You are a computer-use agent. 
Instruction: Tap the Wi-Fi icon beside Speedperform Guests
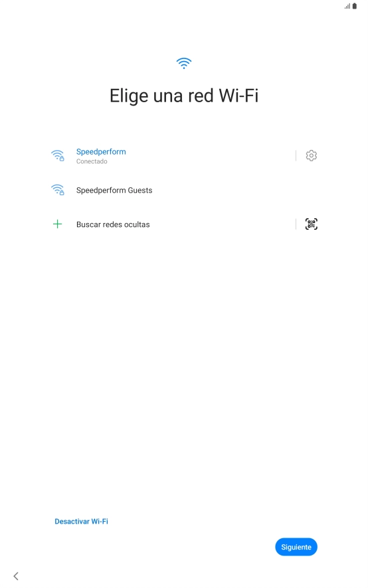[x=57, y=190]
